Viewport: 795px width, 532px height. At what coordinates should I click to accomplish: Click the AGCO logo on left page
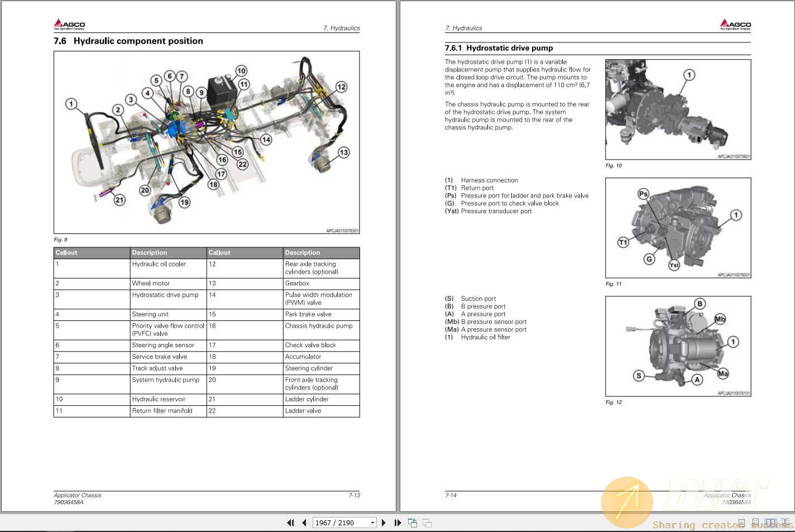69,24
